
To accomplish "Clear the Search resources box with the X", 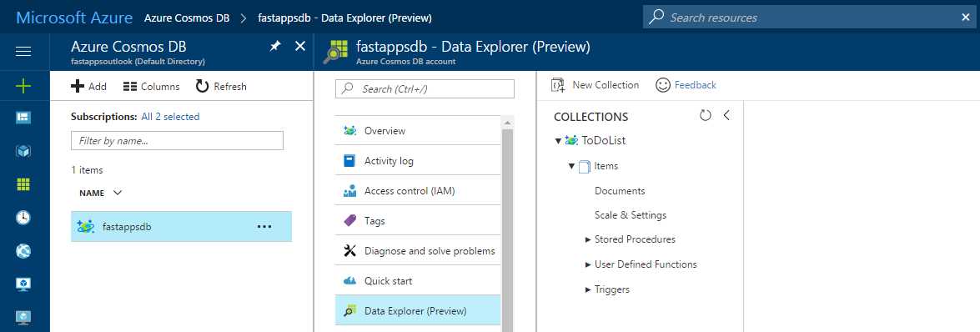I will pos(966,18).
